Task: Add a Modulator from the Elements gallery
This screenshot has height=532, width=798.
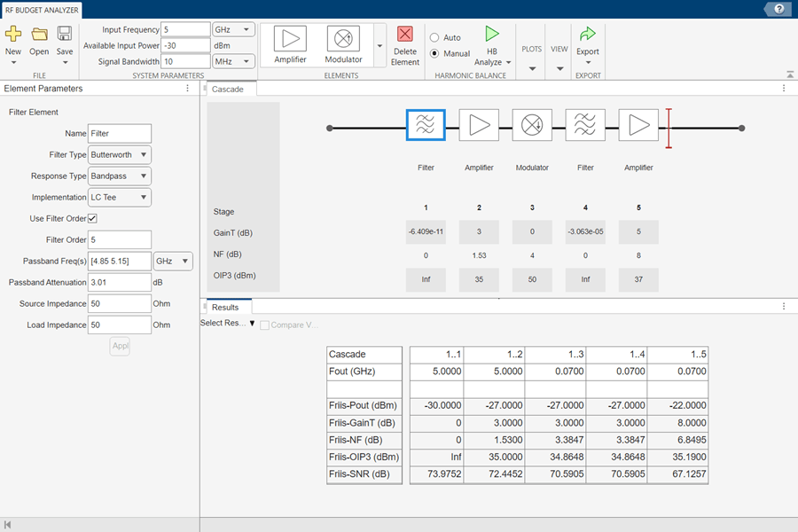Action: pyautogui.click(x=343, y=39)
